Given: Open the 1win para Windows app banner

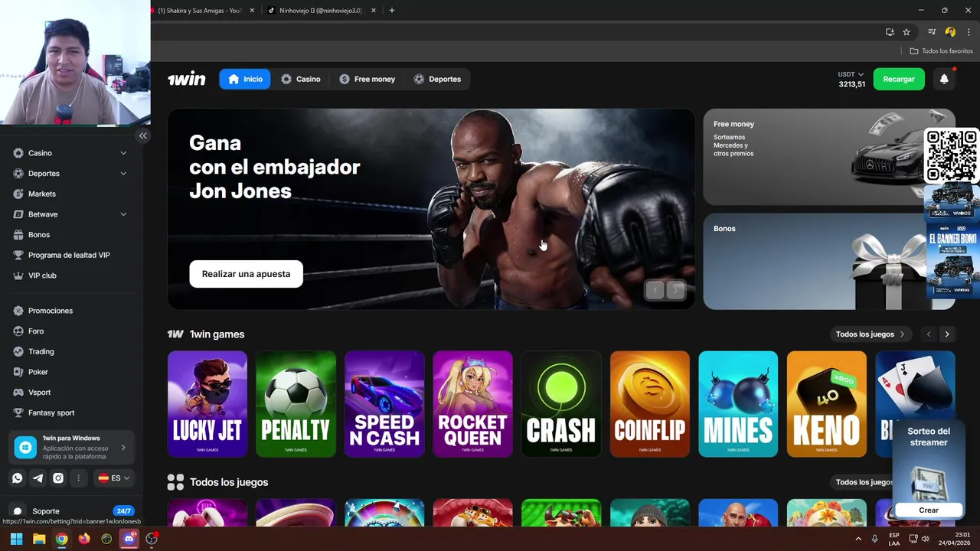Looking at the screenshot, I should [x=72, y=447].
